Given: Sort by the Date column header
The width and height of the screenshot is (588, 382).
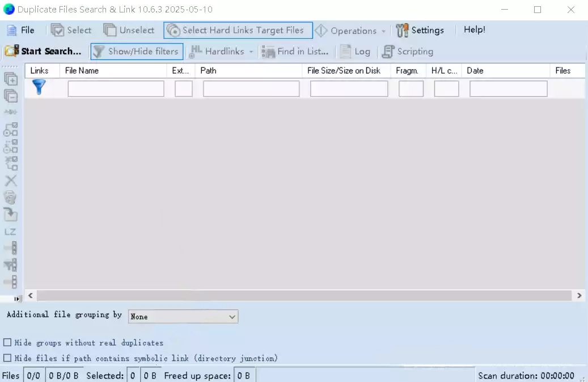Looking at the screenshot, I should click(x=506, y=70).
